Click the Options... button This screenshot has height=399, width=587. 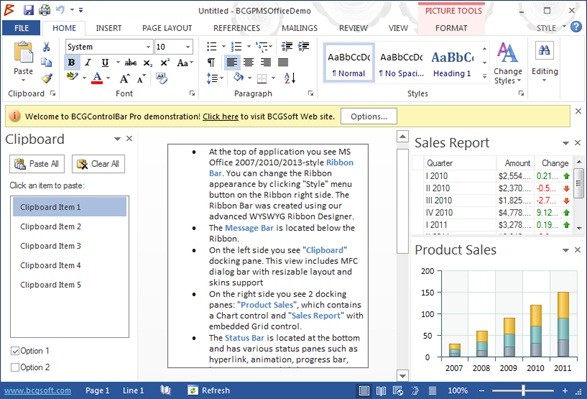(x=369, y=116)
